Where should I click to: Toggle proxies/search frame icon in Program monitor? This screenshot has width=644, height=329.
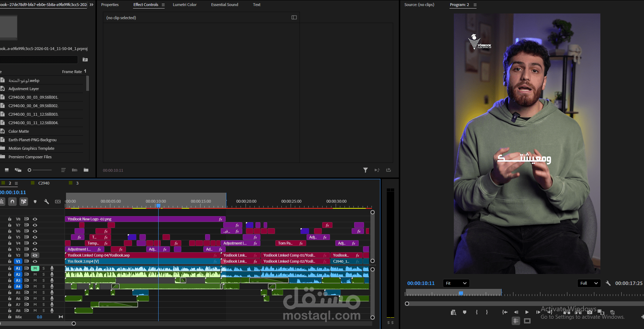coord(453,312)
